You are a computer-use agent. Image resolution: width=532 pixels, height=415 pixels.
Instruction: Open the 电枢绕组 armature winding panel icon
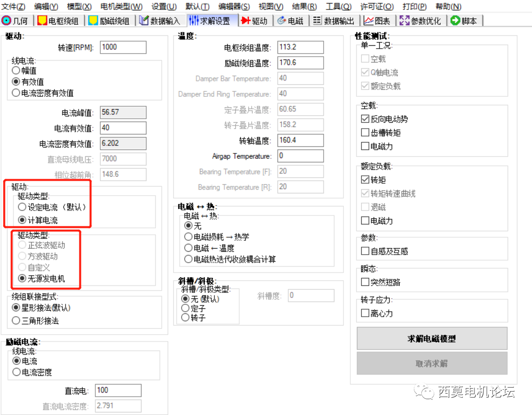[58, 20]
